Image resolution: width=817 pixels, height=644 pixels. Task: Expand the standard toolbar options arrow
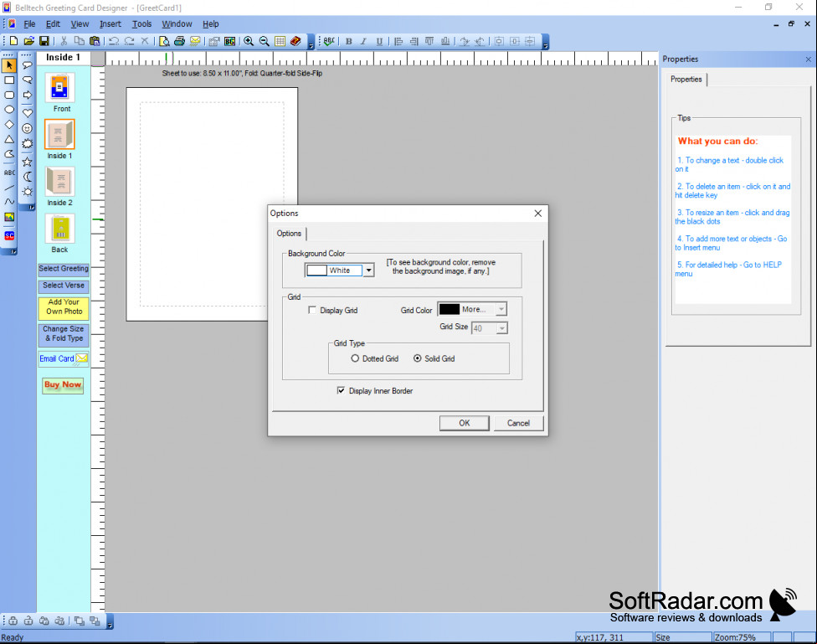pyautogui.click(x=311, y=42)
